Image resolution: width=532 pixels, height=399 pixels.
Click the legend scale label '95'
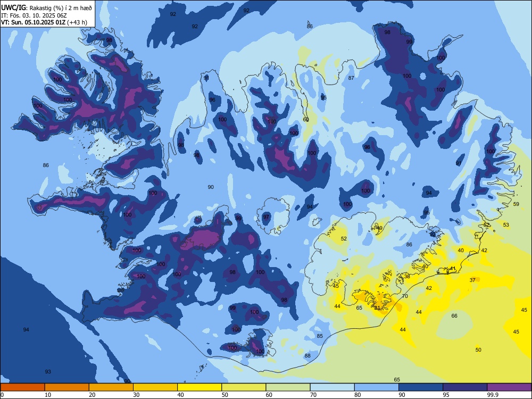coord(446,395)
